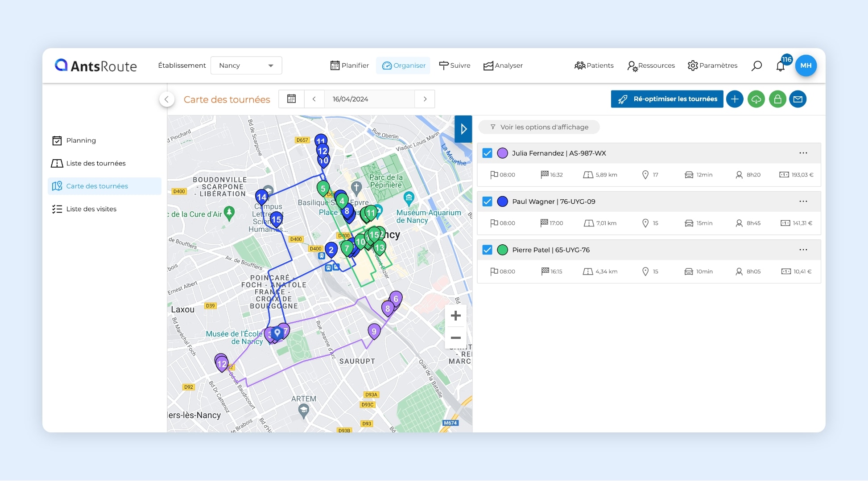Open the notifications bell

click(x=781, y=66)
